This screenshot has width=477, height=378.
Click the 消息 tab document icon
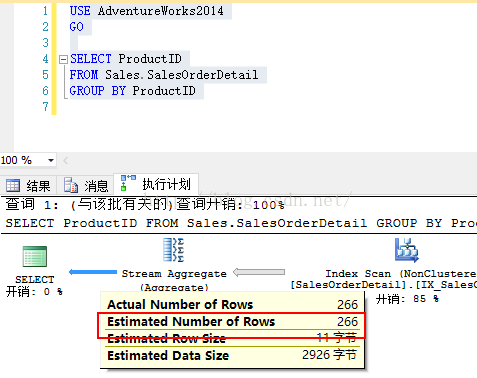coord(71,185)
